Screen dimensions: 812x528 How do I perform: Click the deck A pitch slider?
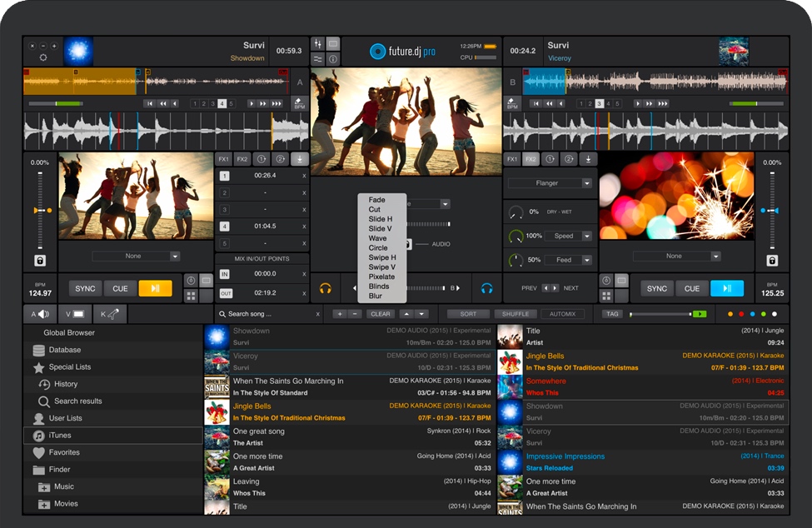(39, 211)
